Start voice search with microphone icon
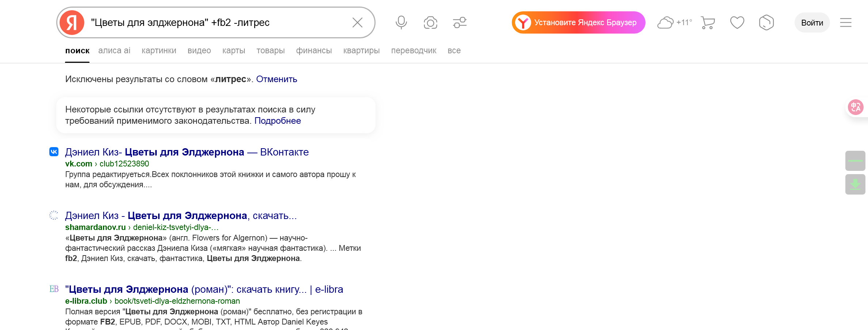 401,23
